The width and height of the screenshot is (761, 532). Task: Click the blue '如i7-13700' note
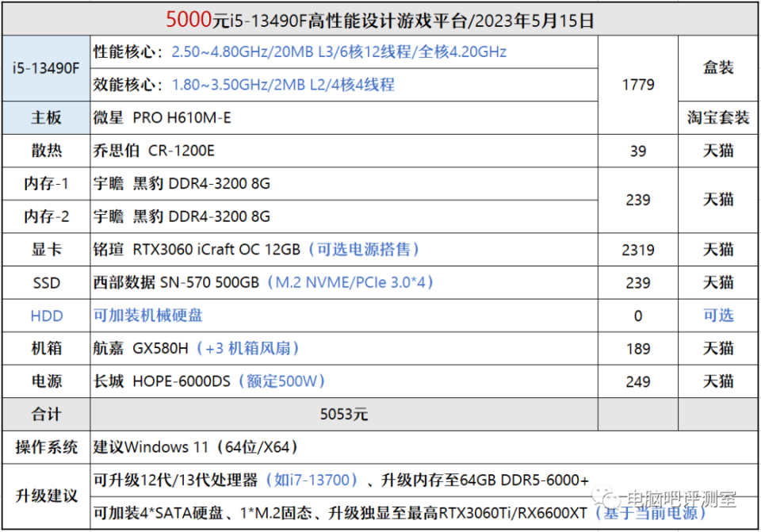click(312, 480)
